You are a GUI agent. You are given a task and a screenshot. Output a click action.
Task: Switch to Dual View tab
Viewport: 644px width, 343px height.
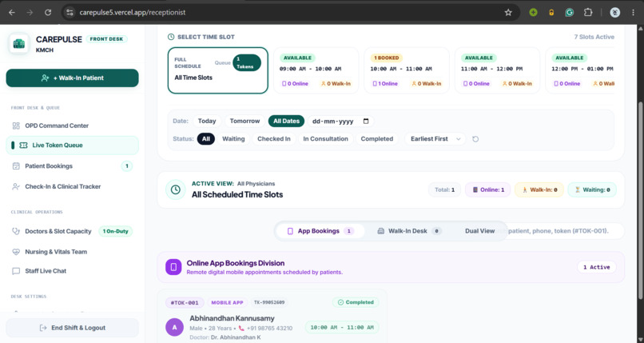479,231
